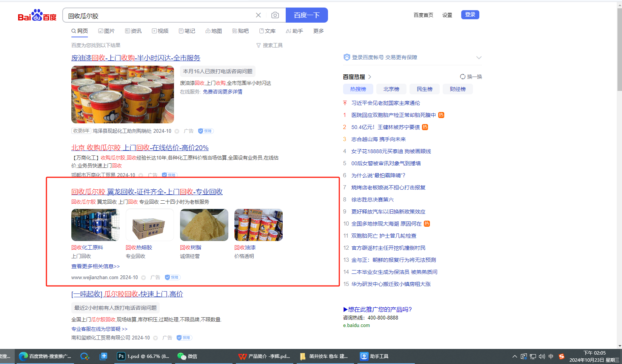Click the volume speaker tray icon
Viewport: 622px width, 364px height.
pos(542,356)
